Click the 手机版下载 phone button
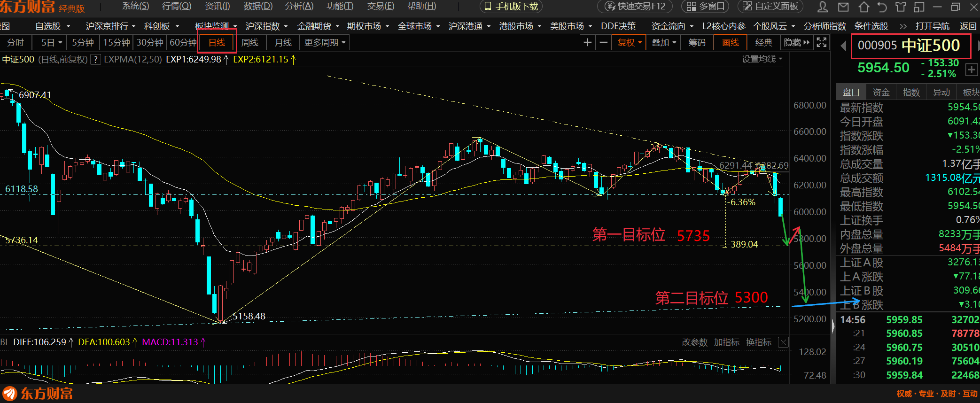 coord(511,7)
